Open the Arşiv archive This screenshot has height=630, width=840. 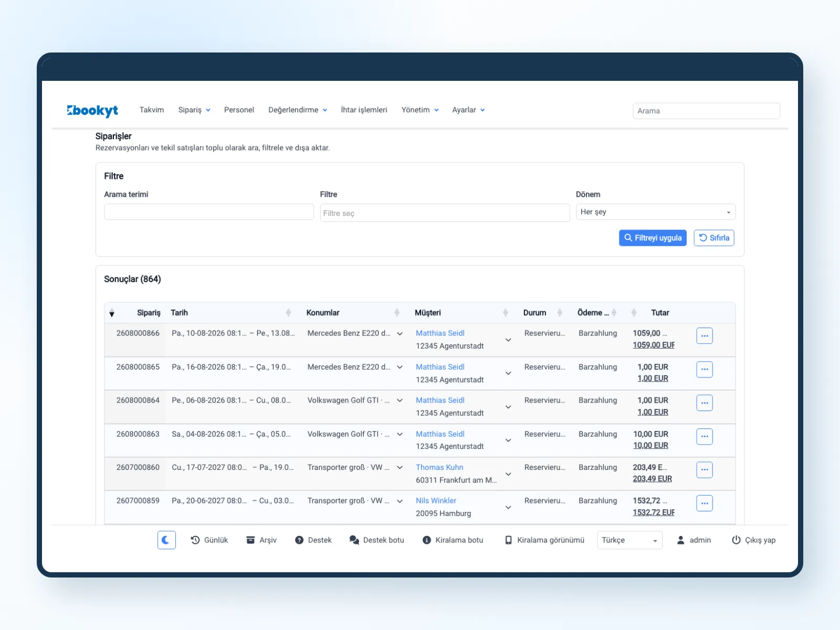261,540
